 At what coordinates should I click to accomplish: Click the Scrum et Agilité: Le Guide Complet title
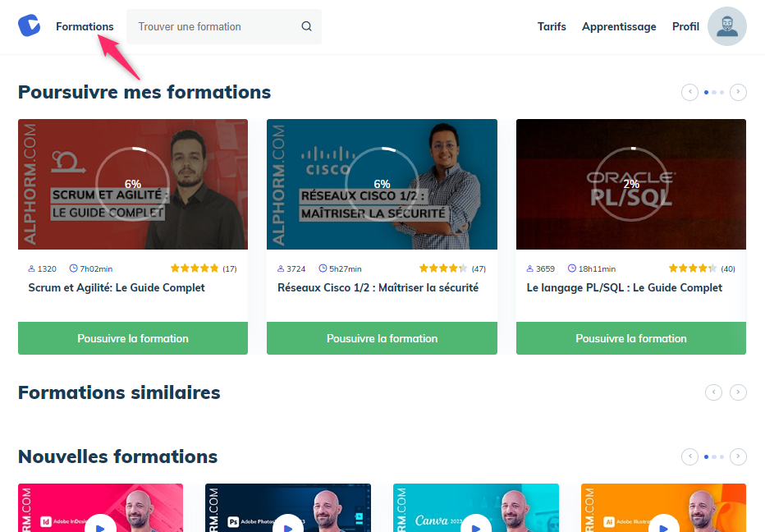[x=117, y=288]
